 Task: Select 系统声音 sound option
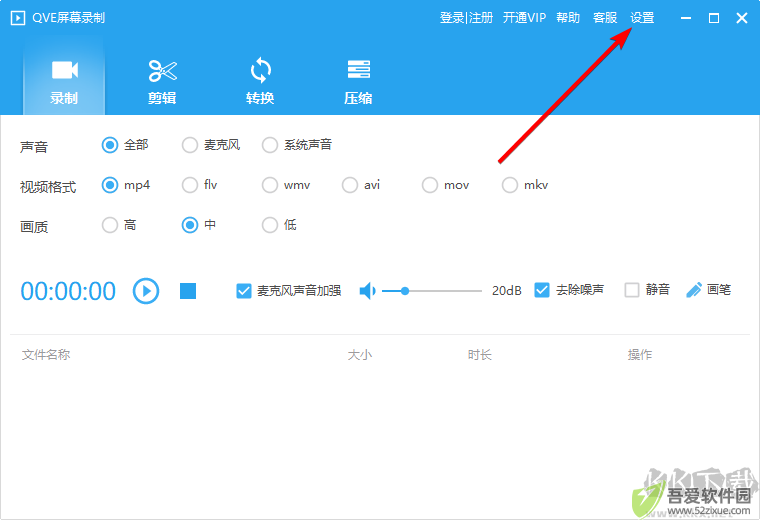270,145
